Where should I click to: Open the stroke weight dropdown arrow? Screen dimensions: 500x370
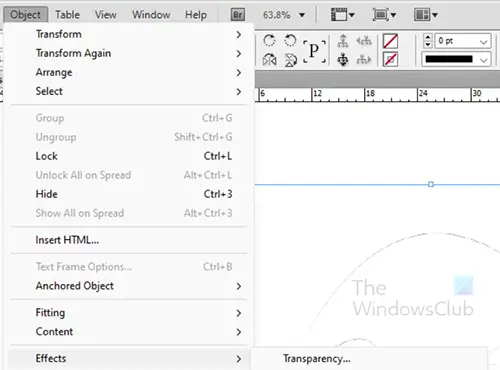(x=484, y=42)
